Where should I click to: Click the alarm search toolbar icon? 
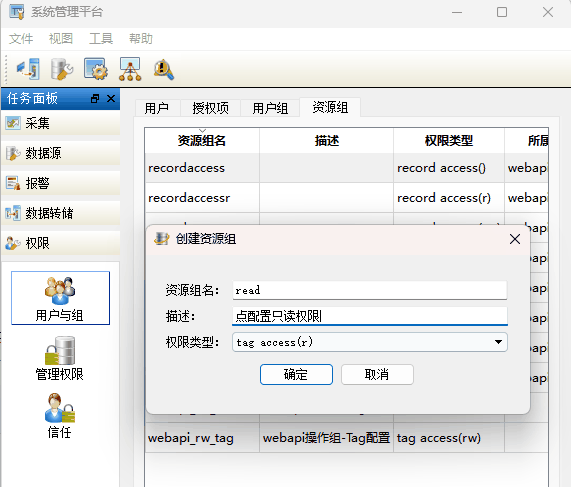click(x=164, y=69)
